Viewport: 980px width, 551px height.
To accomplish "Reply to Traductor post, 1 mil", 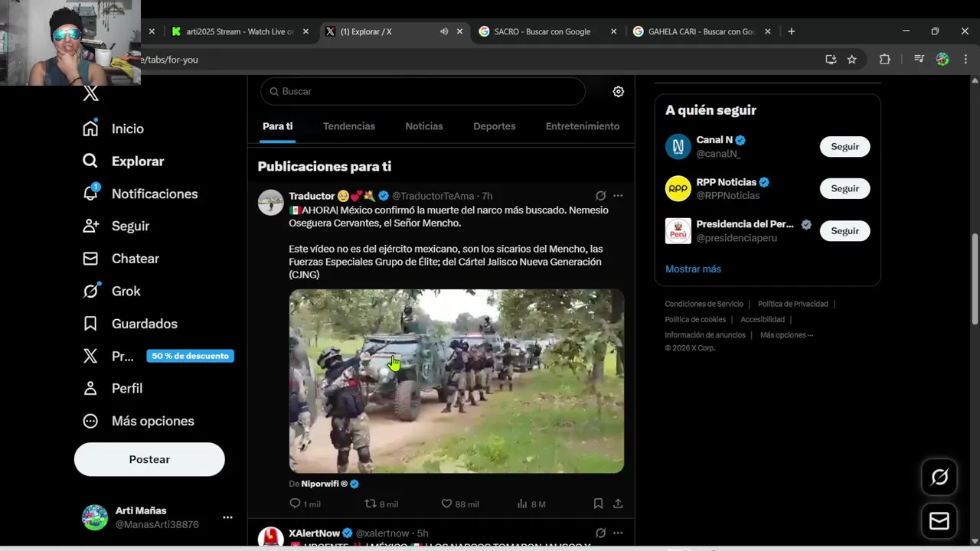I will 305,504.
